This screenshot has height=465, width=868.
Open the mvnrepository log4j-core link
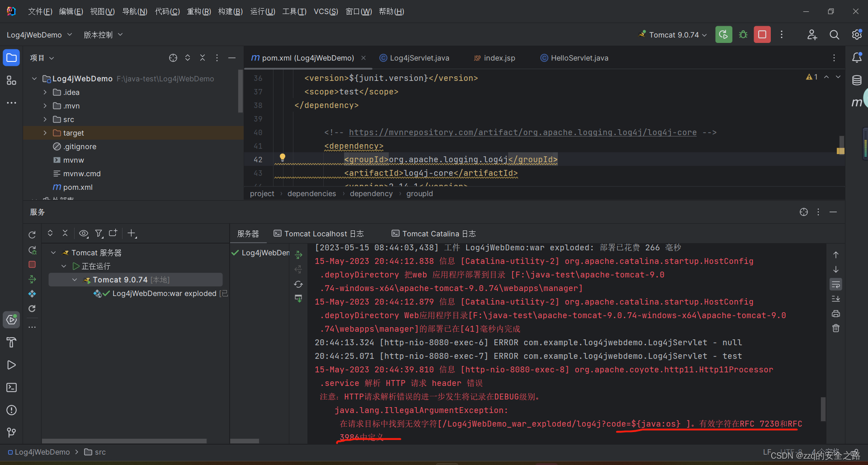point(523,132)
